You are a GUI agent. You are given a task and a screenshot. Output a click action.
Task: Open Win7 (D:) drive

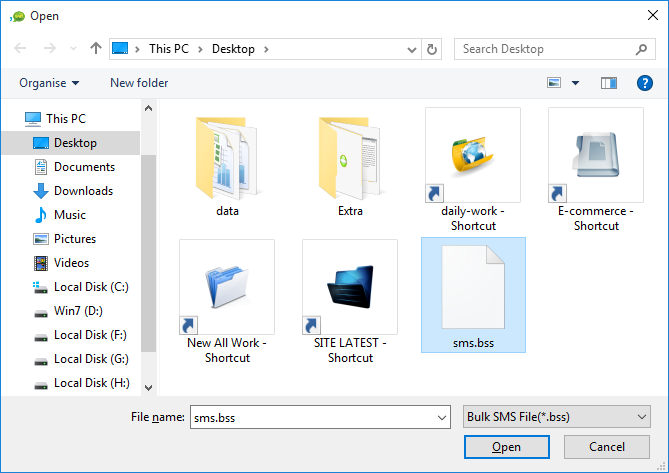coord(68,311)
